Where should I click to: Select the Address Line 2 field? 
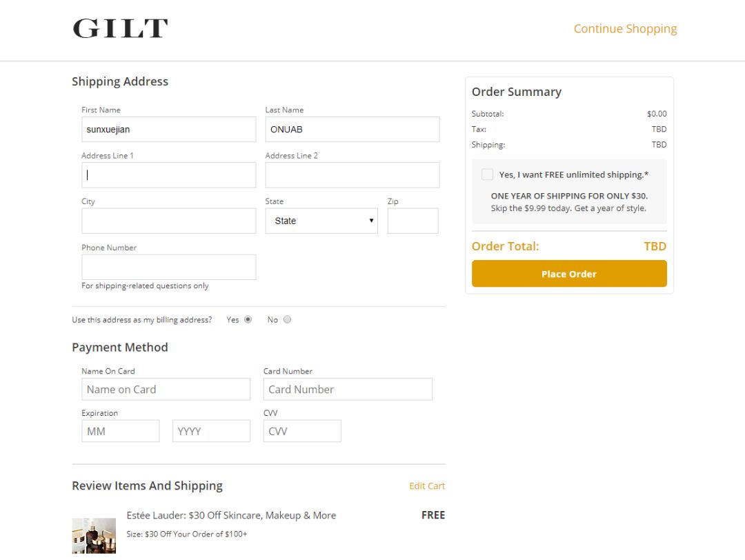(352, 175)
